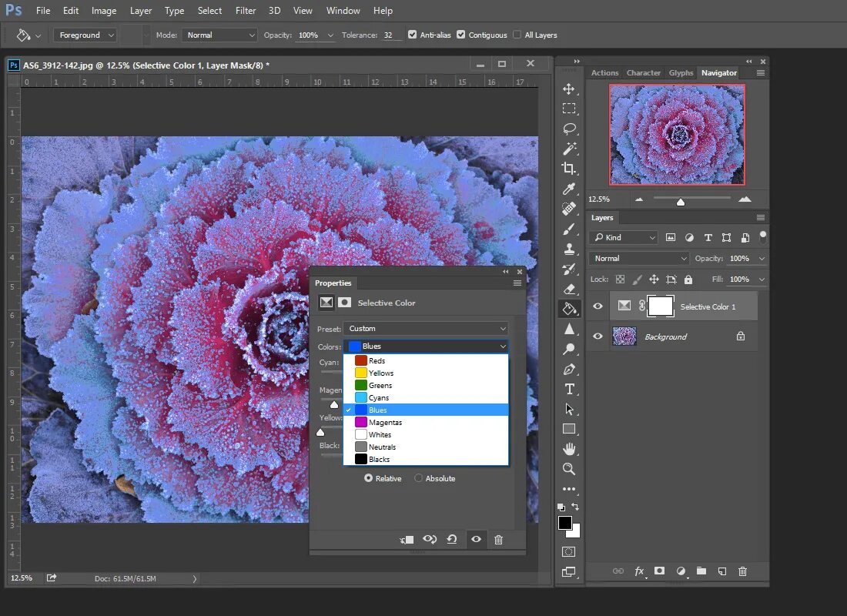The image size is (847, 616).
Task: Click the foreground color swatch
Action: [x=564, y=523]
